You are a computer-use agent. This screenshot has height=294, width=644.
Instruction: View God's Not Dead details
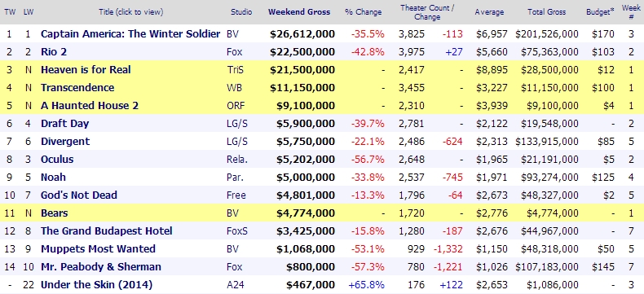coord(79,195)
